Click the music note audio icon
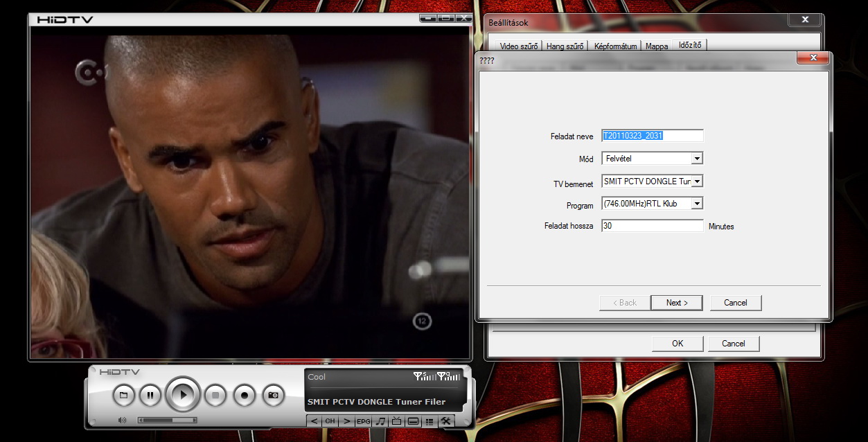The height and width of the screenshot is (442, 868). coord(380,421)
